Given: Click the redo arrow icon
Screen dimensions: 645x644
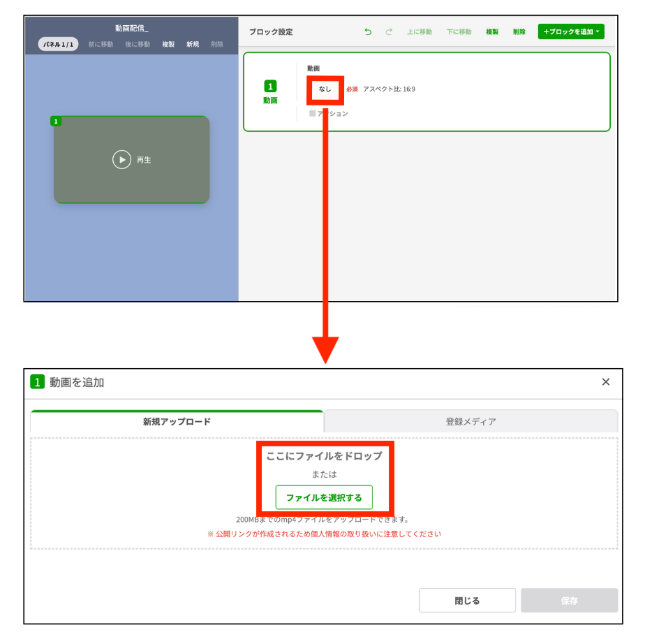Looking at the screenshot, I should [389, 31].
